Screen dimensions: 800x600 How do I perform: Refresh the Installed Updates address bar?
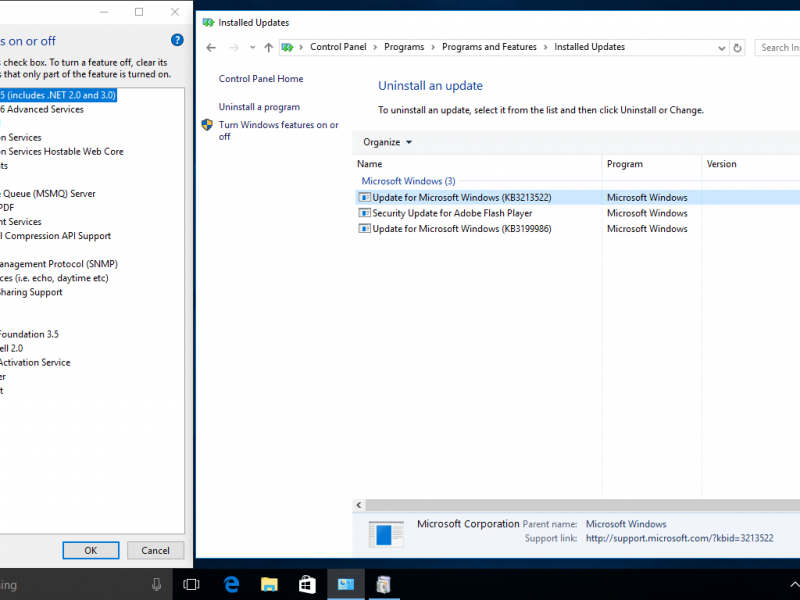(x=737, y=48)
